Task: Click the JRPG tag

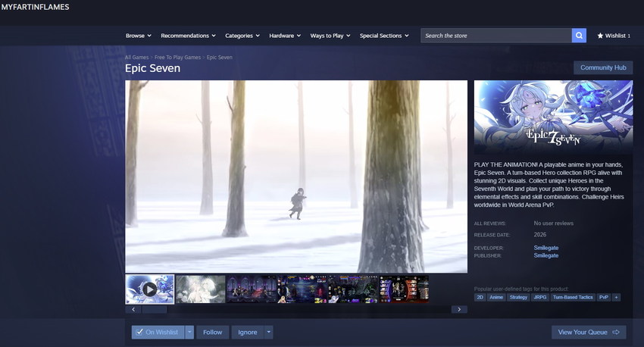Action: (540, 297)
